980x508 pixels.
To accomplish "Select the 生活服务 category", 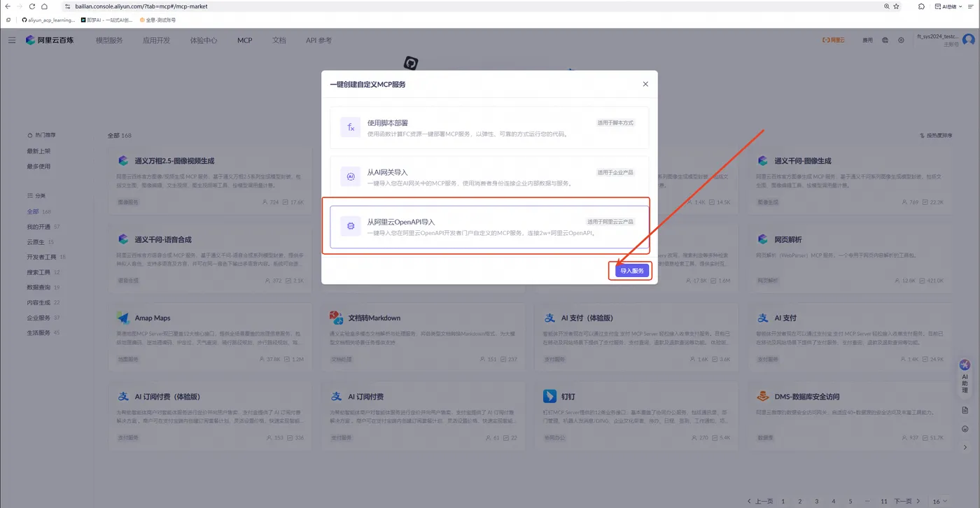I will click(x=43, y=333).
